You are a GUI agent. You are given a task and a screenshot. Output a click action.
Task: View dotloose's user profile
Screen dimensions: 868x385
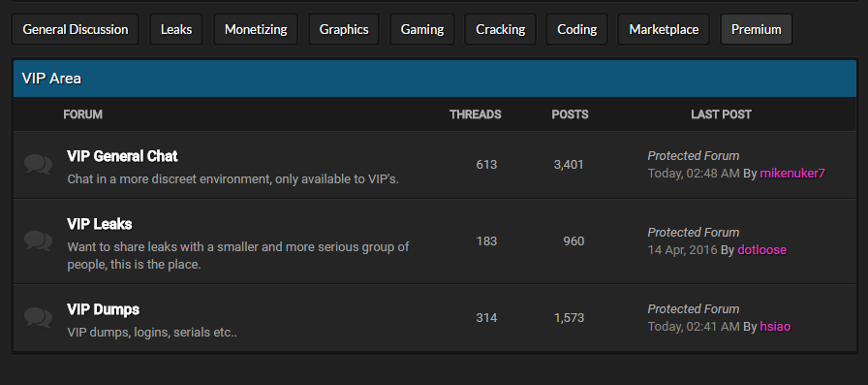(x=761, y=250)
